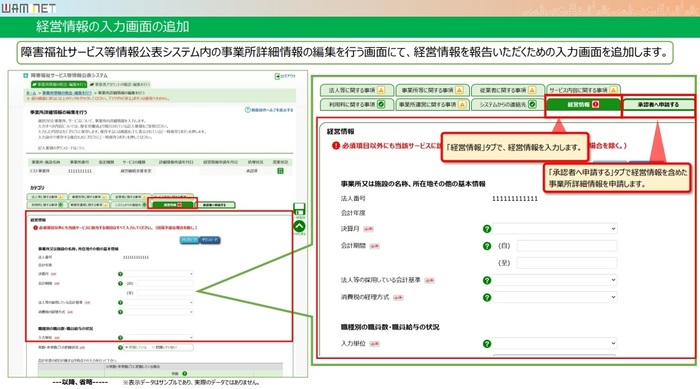The image size is (700, 389).
Task: Open 法人等の採用している会計基準 dropdown in enlarged view
Action: 554,280
